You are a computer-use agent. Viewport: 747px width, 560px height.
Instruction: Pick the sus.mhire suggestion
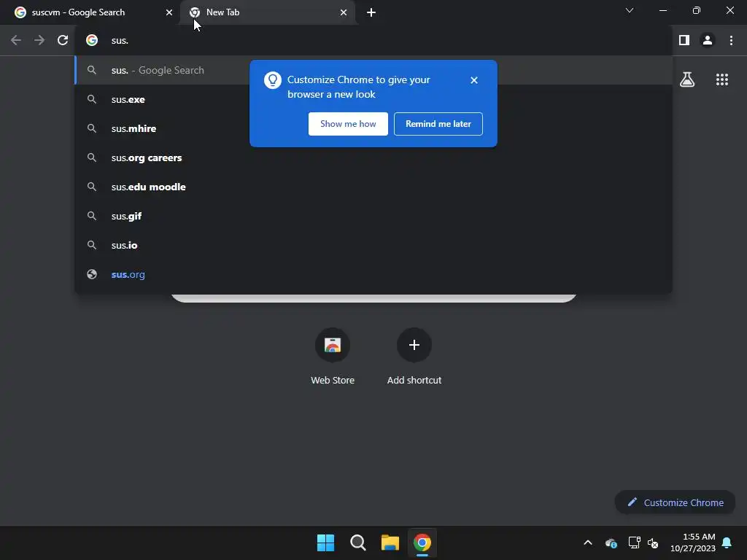pos(374,128)
